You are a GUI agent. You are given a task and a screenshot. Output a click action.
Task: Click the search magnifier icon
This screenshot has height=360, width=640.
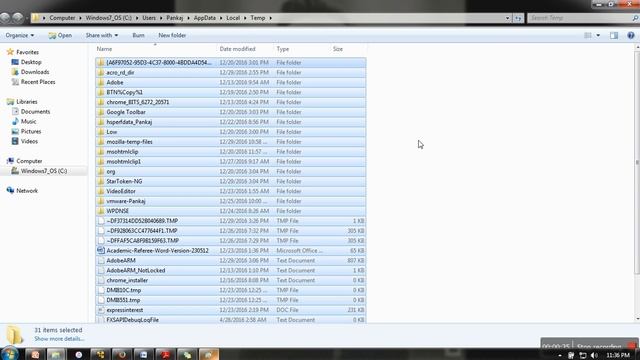click(x=635, y=18)
